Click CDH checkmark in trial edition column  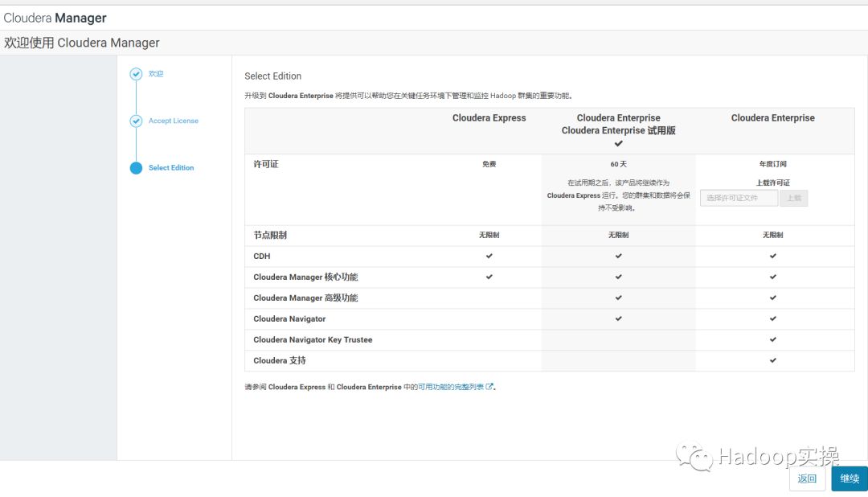point(618,256)
